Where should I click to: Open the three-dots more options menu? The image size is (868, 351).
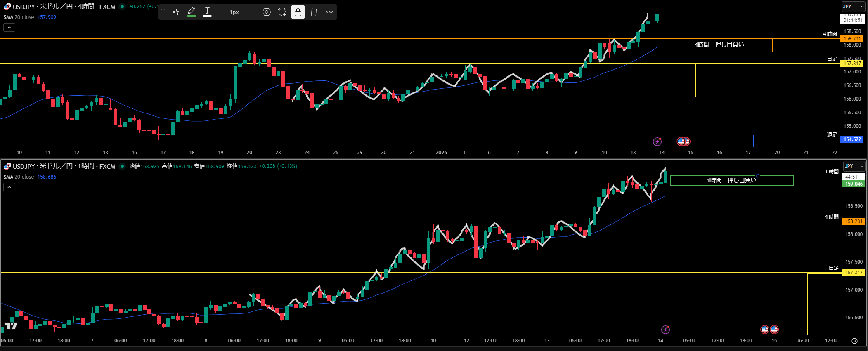pyautogui.click(x=329, y=12)
